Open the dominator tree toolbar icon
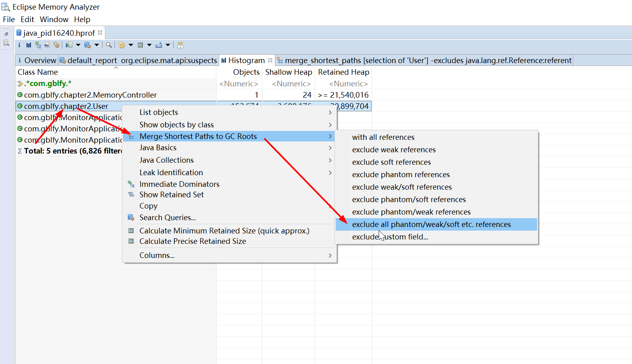The height and width of the screenshot is (364, 632). pyautogui.click(x=38, y=45)
